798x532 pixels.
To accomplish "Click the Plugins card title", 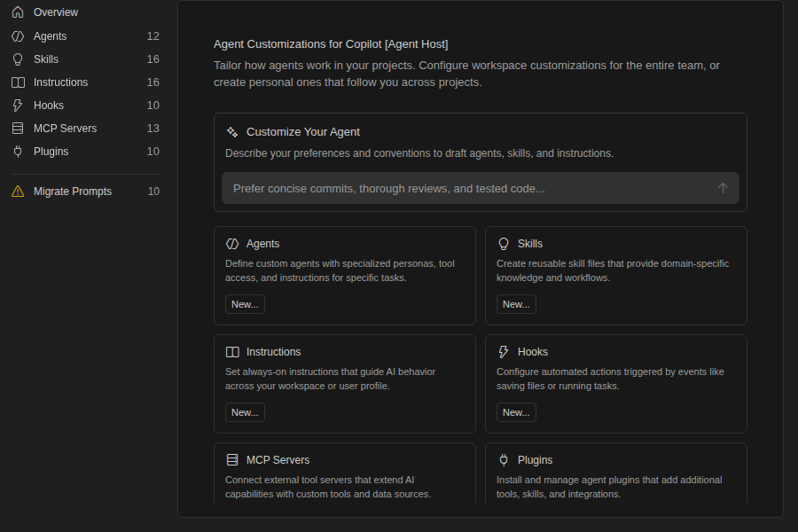I will click(535, 460).
